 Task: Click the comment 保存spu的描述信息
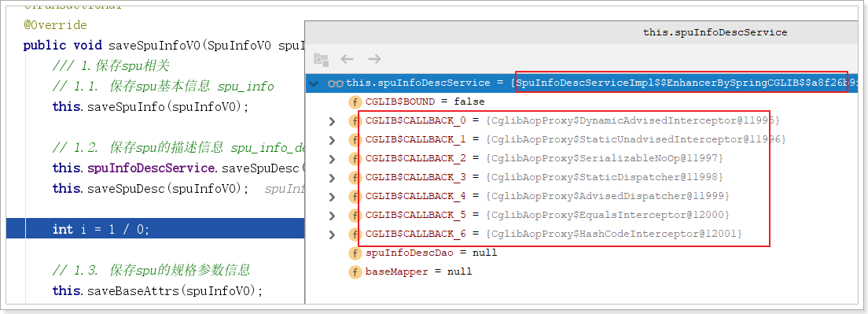[x=167, y=147]
